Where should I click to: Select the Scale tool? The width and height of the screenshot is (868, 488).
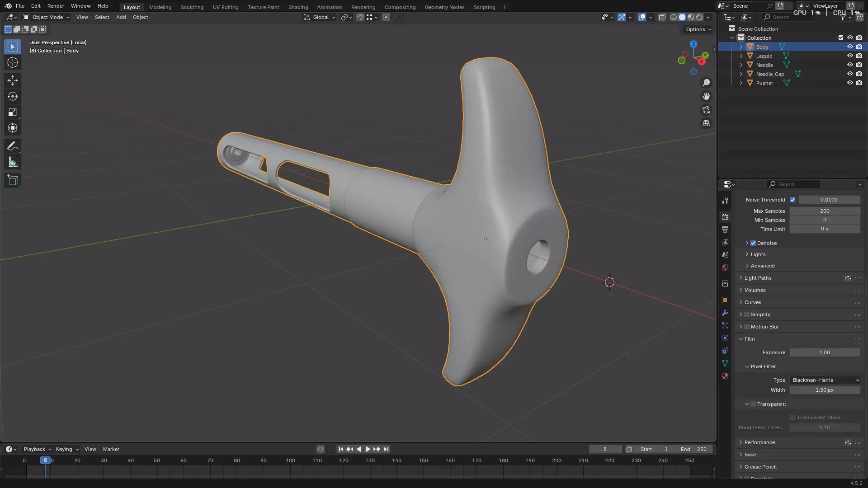click(13, 112)
